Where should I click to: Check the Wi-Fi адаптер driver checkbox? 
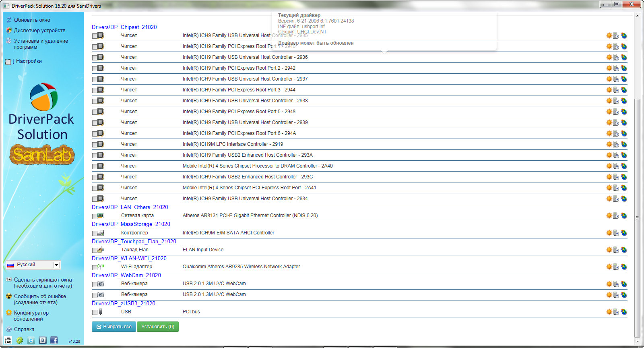coord(95,267)
